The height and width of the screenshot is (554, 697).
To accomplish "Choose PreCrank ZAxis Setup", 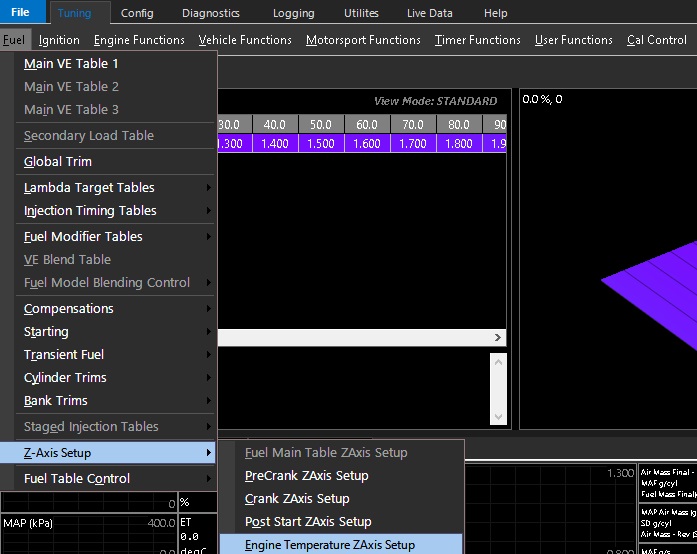I will coord(307,475).
